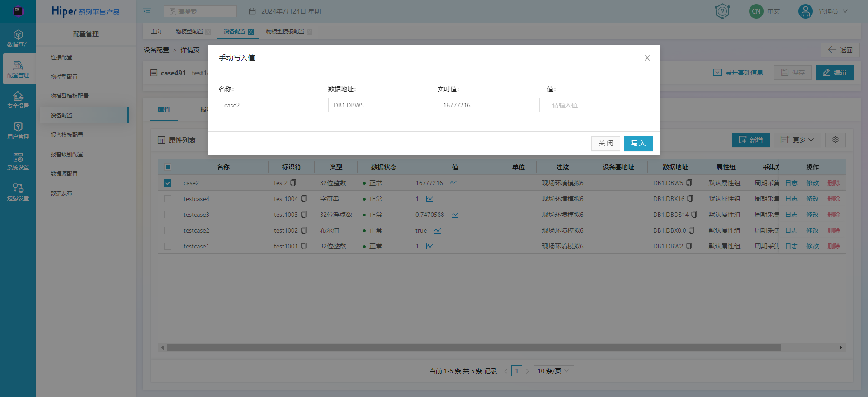Go to previous page arrow in pagination

506,371
